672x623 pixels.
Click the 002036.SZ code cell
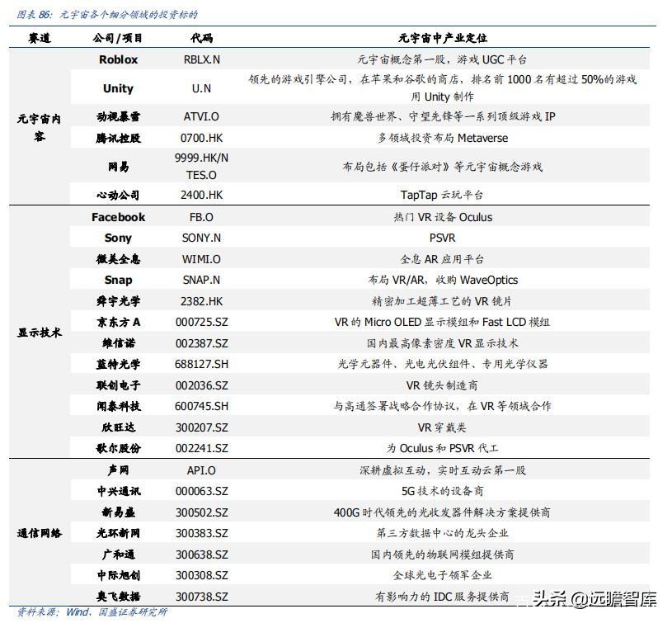point(201,385)
